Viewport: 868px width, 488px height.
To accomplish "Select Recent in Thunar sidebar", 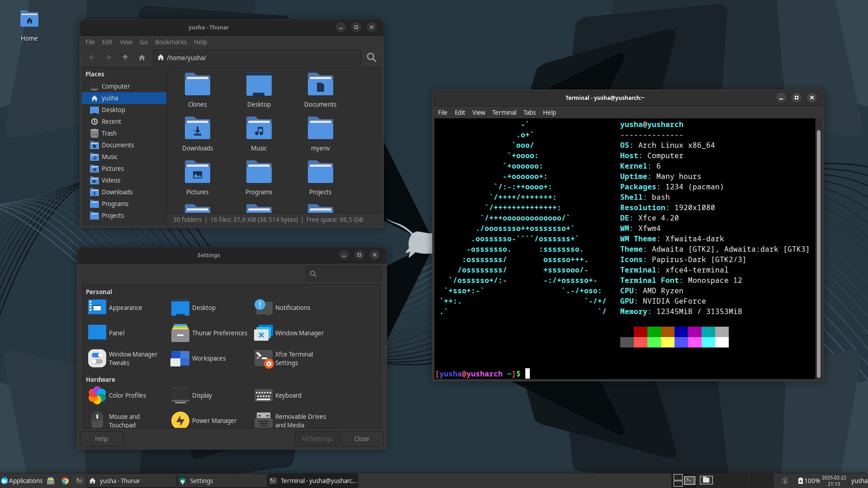I will [x=124, y=122].
